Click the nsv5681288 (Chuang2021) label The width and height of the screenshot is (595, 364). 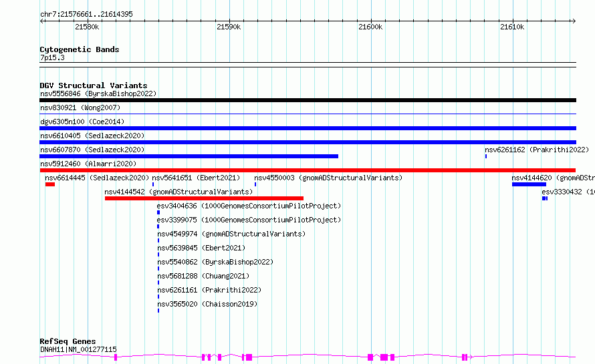click(x=203, y=276)
